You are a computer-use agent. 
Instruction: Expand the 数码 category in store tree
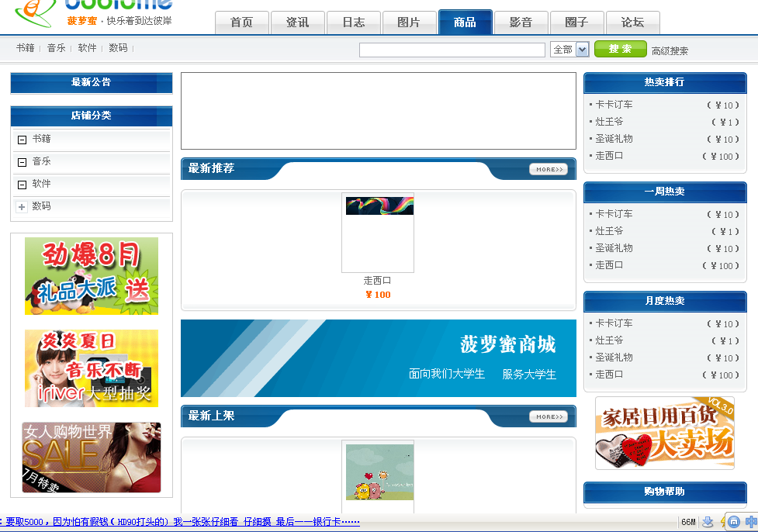click(x=22, y=207)
